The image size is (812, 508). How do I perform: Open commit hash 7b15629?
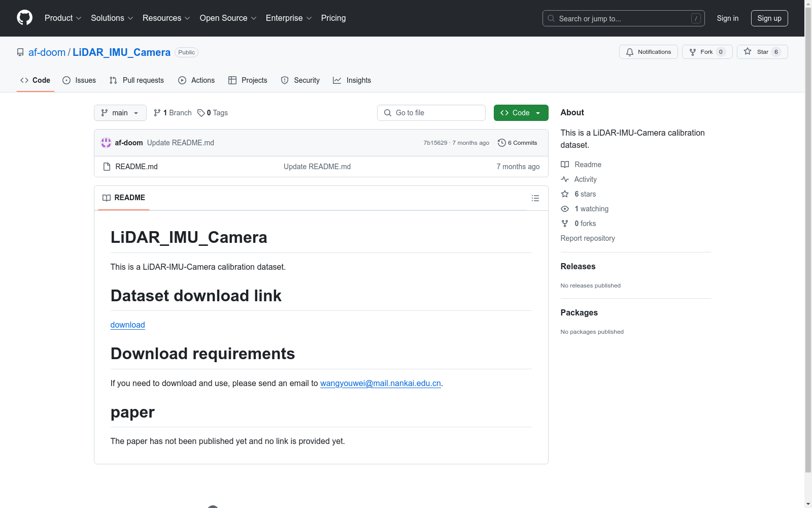(435, 143)
